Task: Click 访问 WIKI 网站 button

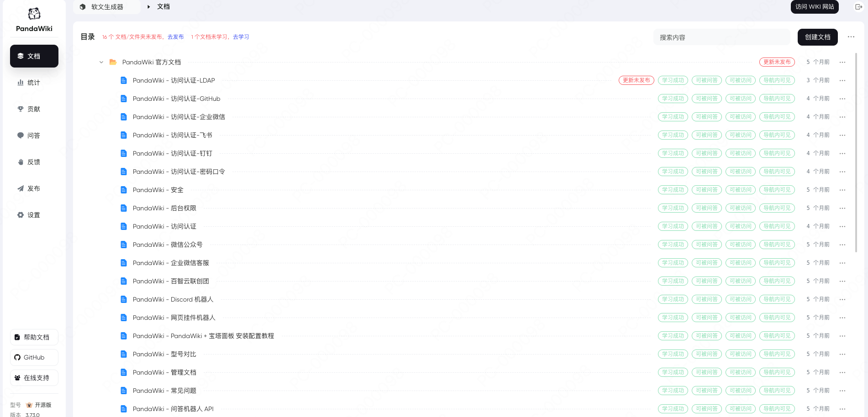Action: [815, 7]
